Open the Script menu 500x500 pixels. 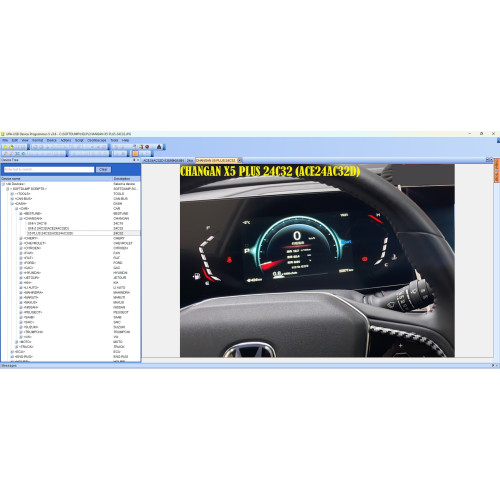coord(79,140)
